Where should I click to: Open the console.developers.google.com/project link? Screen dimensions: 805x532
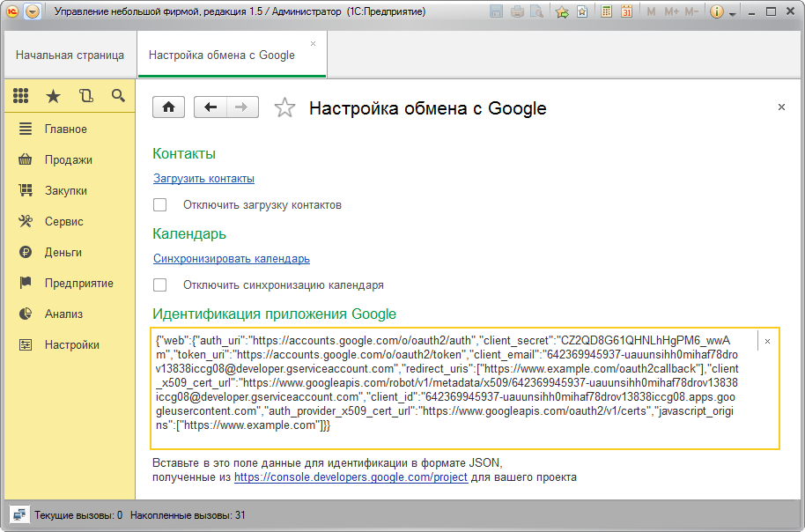(351, 477)
